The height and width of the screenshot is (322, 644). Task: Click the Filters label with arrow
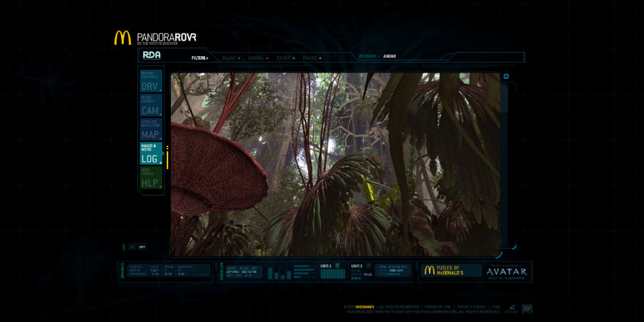coord(200,58)
